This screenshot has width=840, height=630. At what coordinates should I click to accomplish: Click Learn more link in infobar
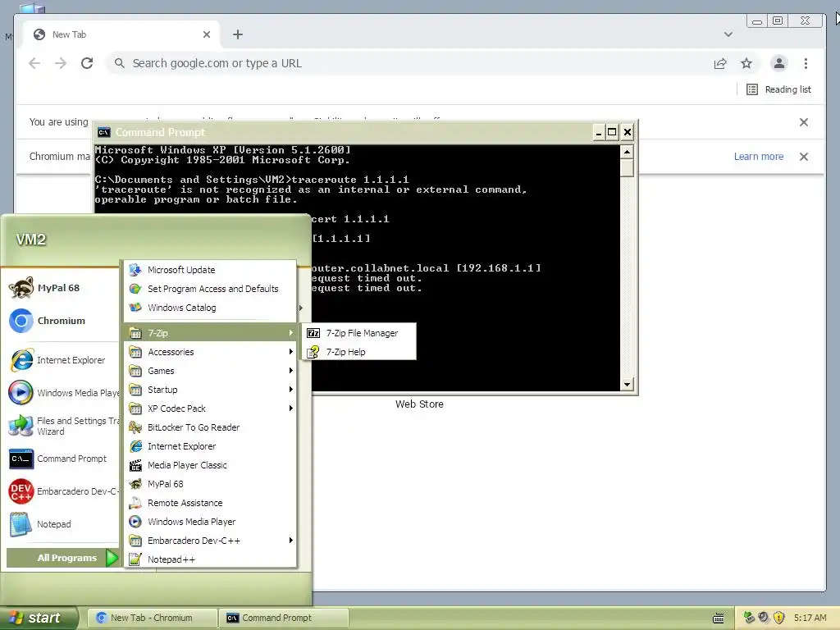pos(759,157)
